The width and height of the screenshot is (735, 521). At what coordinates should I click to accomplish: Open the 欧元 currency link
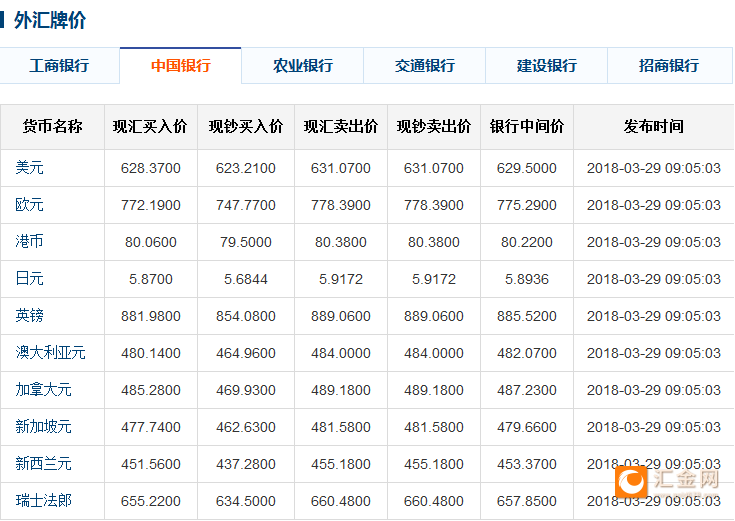pyautogui.click(x=29, y=204)
